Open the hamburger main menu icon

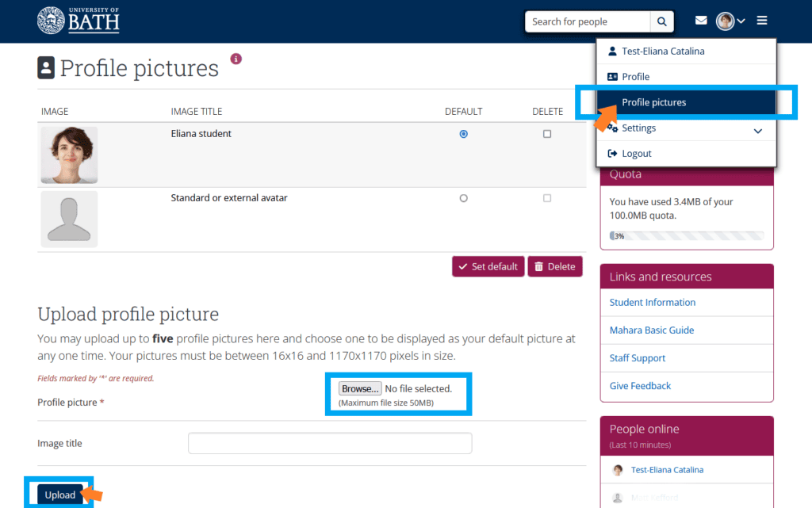tap(762, 21)
